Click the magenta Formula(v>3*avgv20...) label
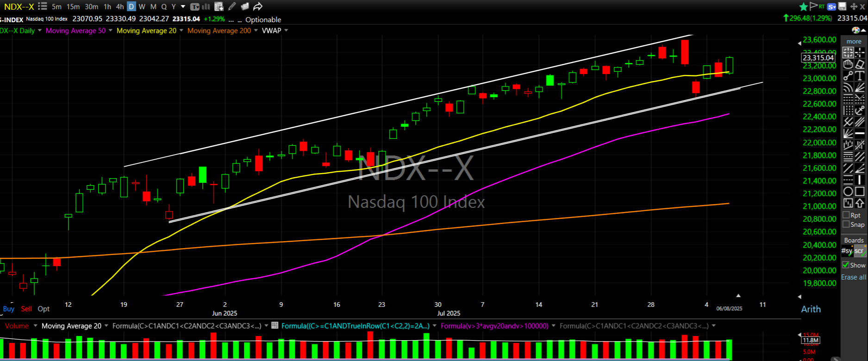 (x=494, y=326)
